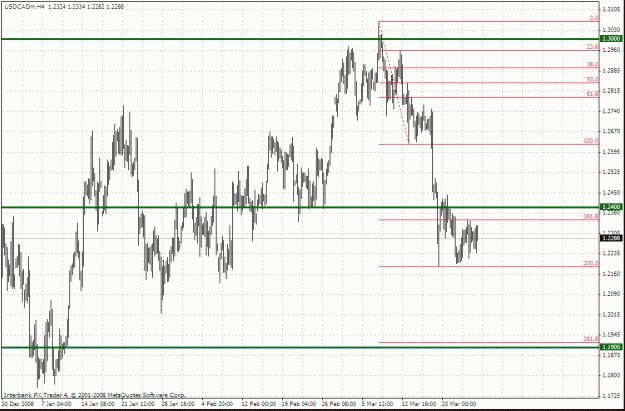Click the 1.2595 price axis value
Image resolution: width=625 pixels, height=411 pixels.
point(611,151)
